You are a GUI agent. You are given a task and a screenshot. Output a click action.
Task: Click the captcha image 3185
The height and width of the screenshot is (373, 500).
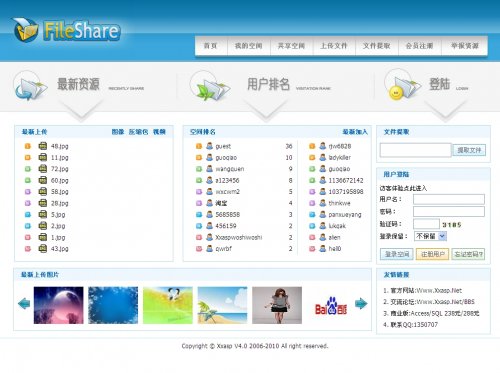(x=452, y=225)
